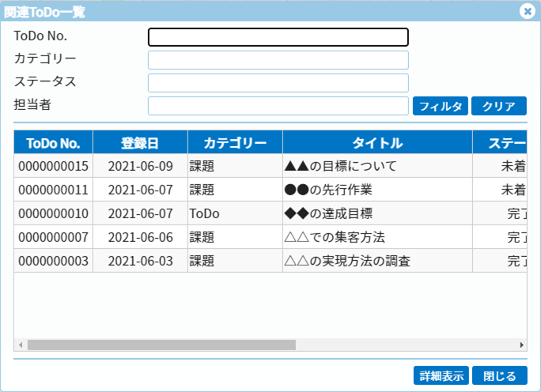
Task: Sort by the ToDo No. column header
Action: tap(53, 143)
